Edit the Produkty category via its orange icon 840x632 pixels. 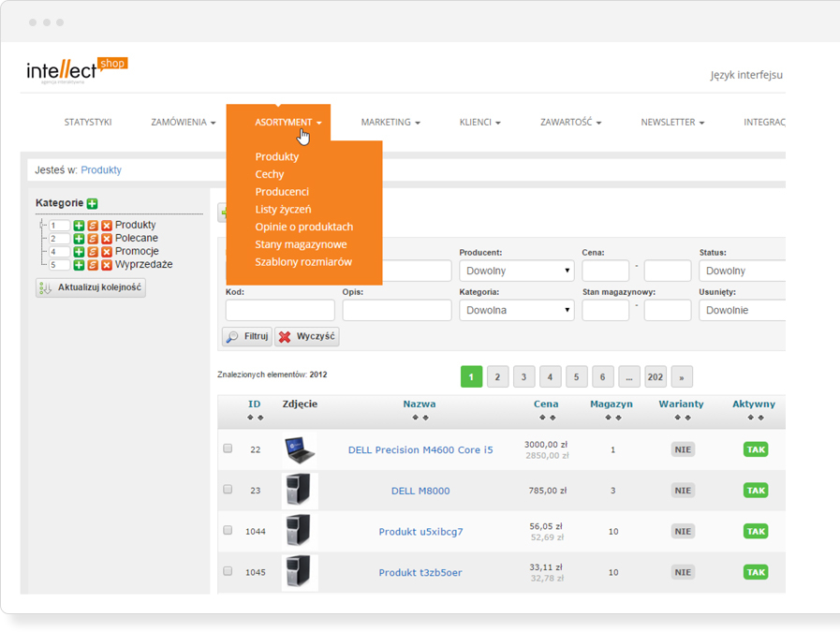[93, 226]
